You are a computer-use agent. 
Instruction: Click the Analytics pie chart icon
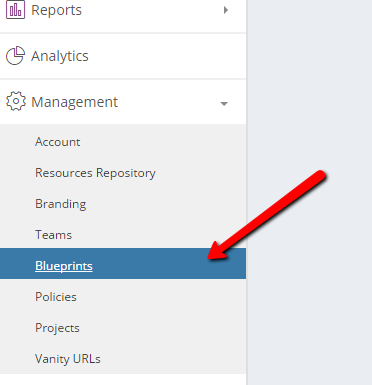pyautogui.click(x=15, y=56)
